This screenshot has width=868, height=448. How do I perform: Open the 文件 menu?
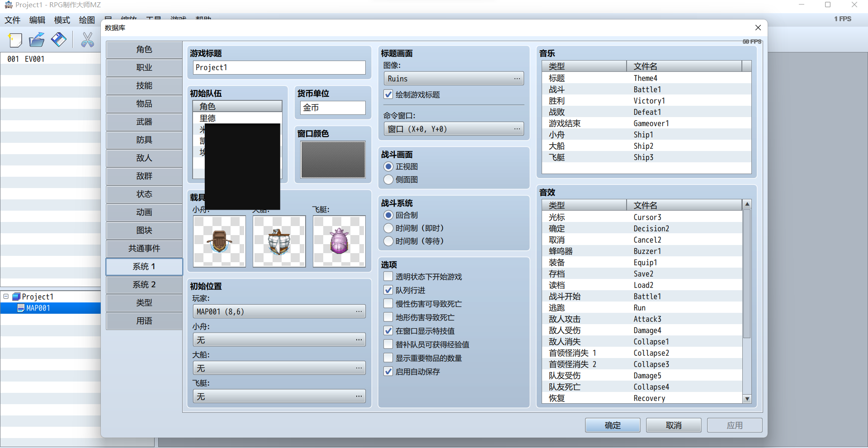pyautogui.click(x=13, y=20)
